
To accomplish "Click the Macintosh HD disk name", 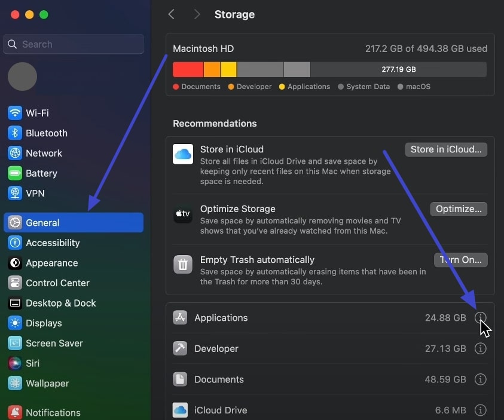I will tap(203, 48).
